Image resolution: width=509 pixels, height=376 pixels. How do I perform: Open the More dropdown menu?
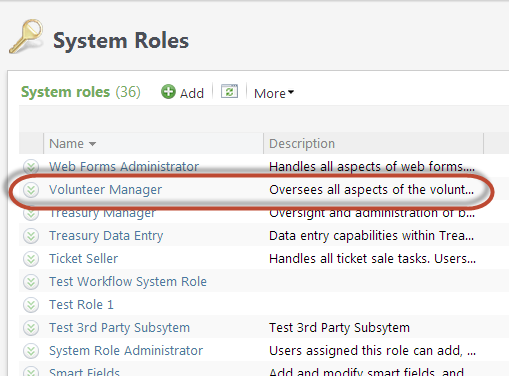[x=274, y=93]
